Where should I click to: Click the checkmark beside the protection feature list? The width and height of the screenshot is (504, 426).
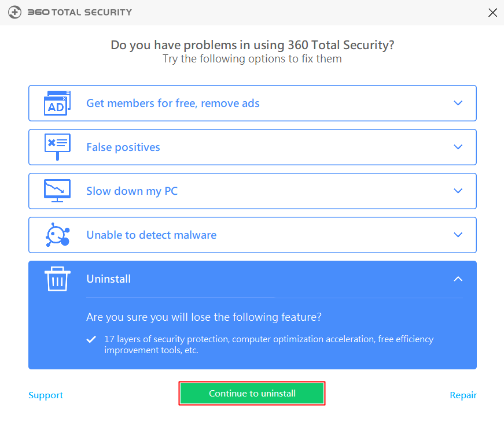(x=90, y=339)
